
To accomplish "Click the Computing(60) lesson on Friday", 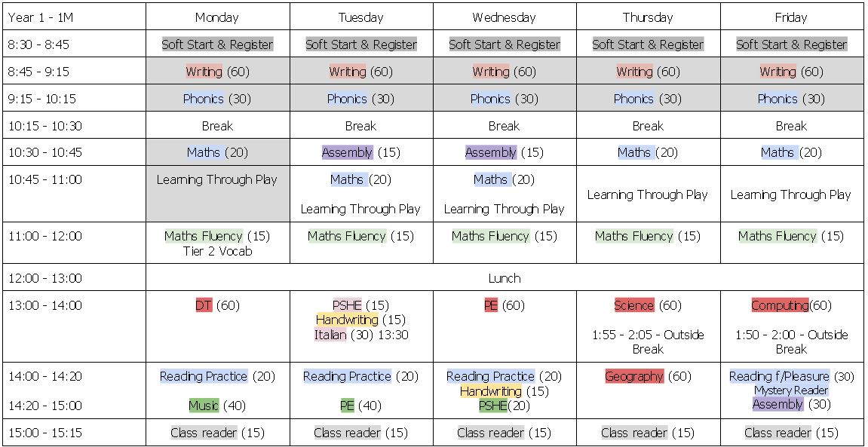I will point(790,305).
